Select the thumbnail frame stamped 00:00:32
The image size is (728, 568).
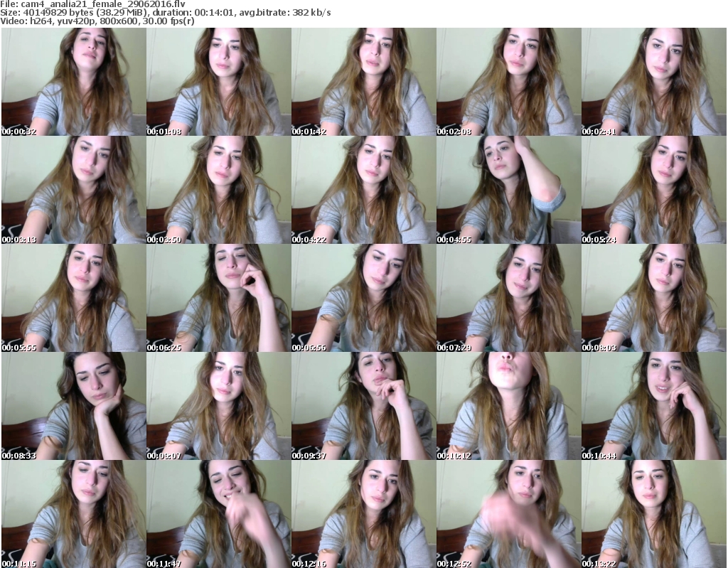pyautogui.click(x=73, y=82)
